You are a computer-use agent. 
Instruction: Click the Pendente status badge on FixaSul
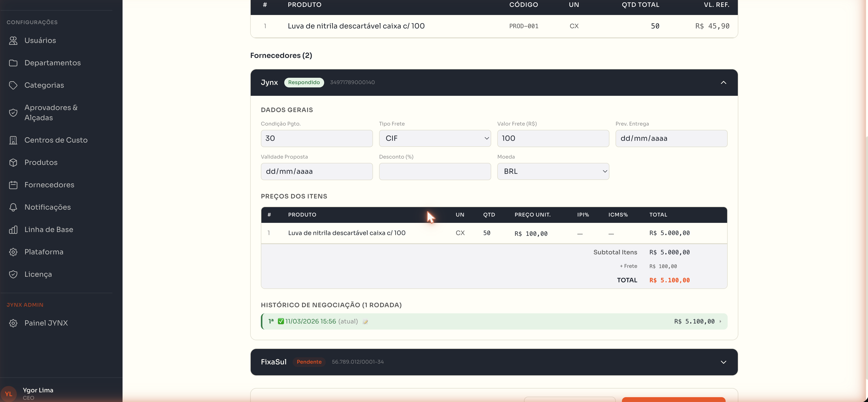pyautogui.click(x=309, y=362)
